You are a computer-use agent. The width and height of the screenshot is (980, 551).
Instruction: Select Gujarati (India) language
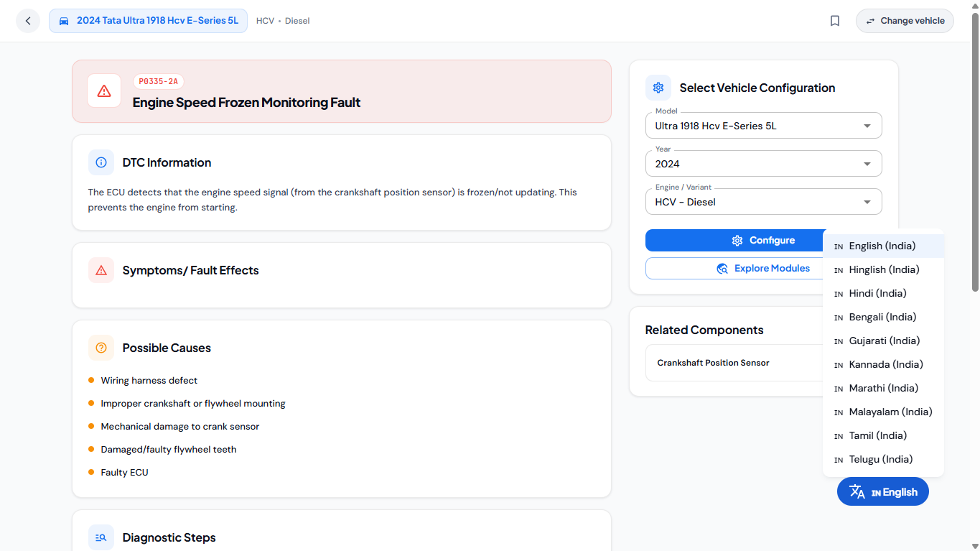pos(883,341)
